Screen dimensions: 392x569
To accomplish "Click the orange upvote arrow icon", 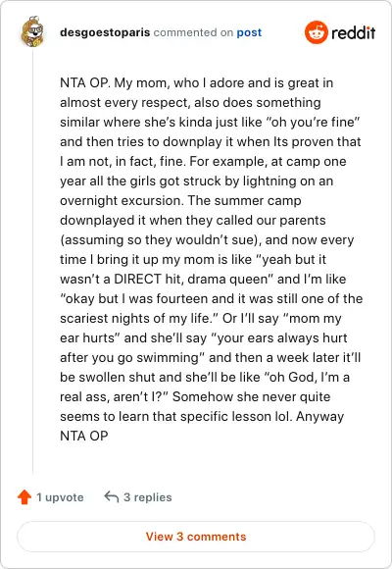I will [24, 496].
